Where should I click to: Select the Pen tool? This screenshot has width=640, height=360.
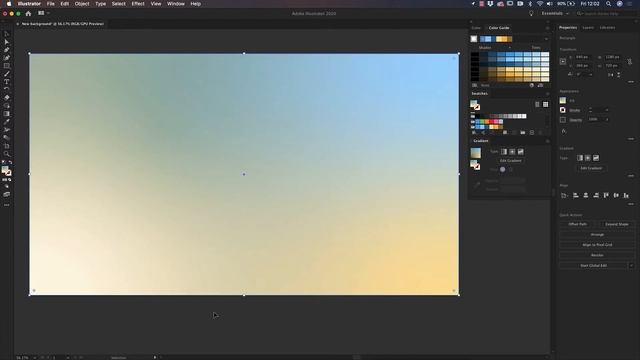7,50
